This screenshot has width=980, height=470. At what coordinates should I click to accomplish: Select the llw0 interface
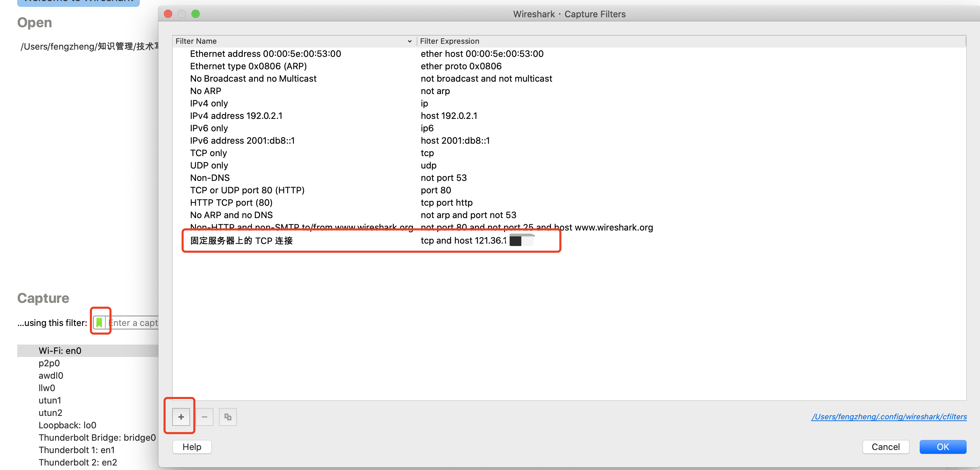pos(47,388)
